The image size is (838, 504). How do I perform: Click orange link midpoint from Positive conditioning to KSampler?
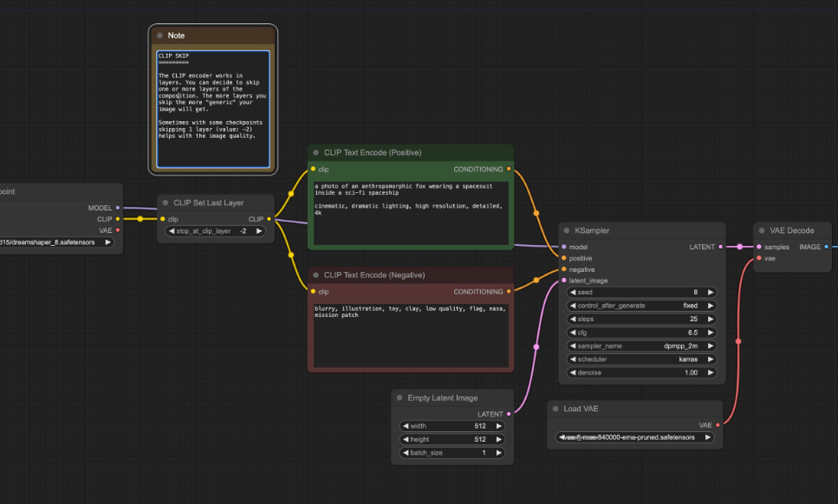pyautogui.click(x=536, y=213)
